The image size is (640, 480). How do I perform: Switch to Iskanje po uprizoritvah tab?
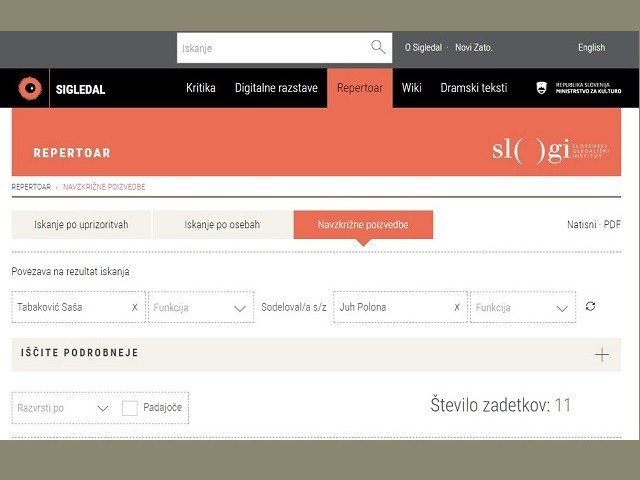81,225
